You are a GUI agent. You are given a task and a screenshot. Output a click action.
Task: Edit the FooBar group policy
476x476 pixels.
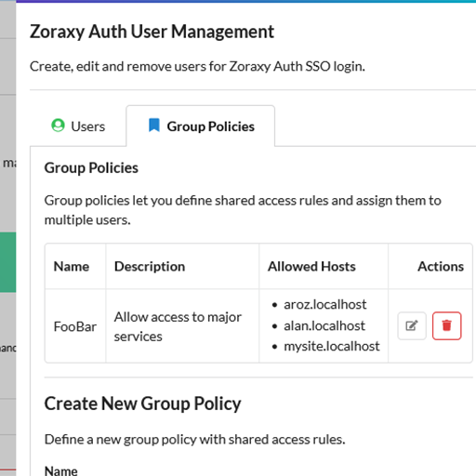click(412, 325)
